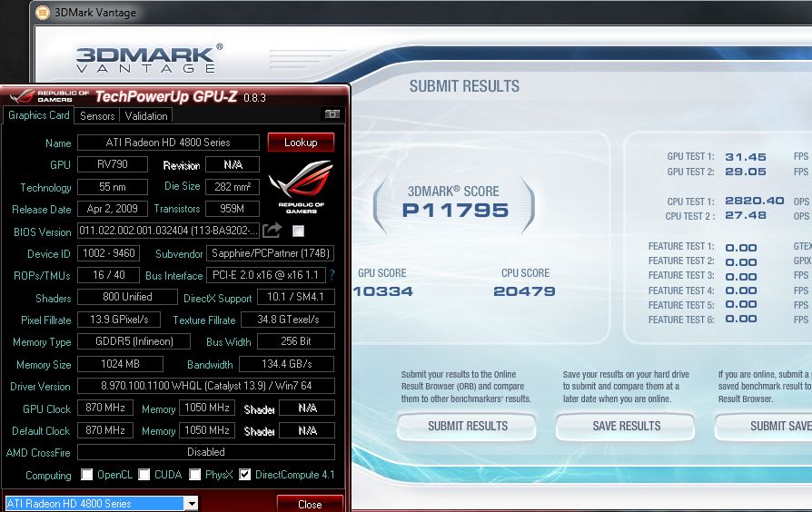812x512 pixels.
Task: Toggle the UEFI checkbox next to BIOS version
Action: coord(298,231)
